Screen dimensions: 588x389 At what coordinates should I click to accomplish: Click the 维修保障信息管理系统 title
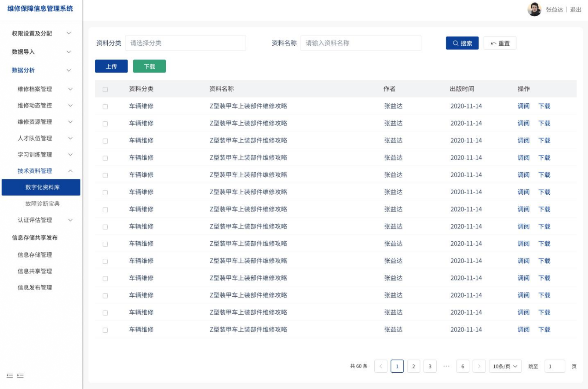pyautogui.click(x=41, y=9)
